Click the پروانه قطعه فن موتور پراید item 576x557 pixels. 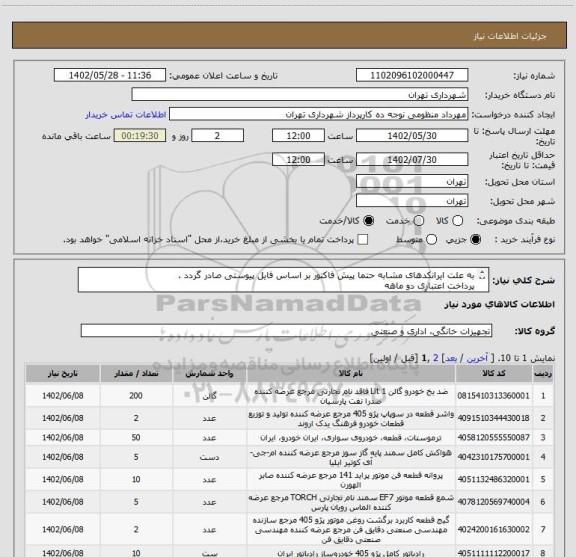tap(351, 480)
